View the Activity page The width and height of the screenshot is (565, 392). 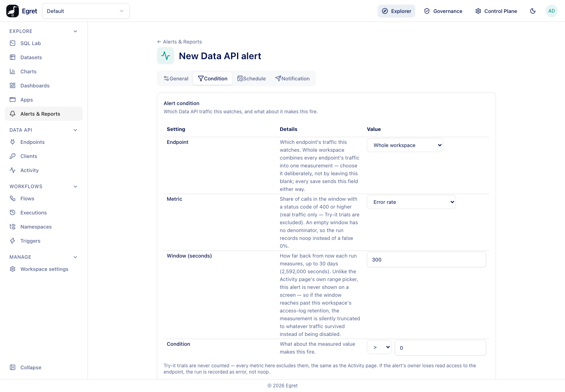(44, 170)
